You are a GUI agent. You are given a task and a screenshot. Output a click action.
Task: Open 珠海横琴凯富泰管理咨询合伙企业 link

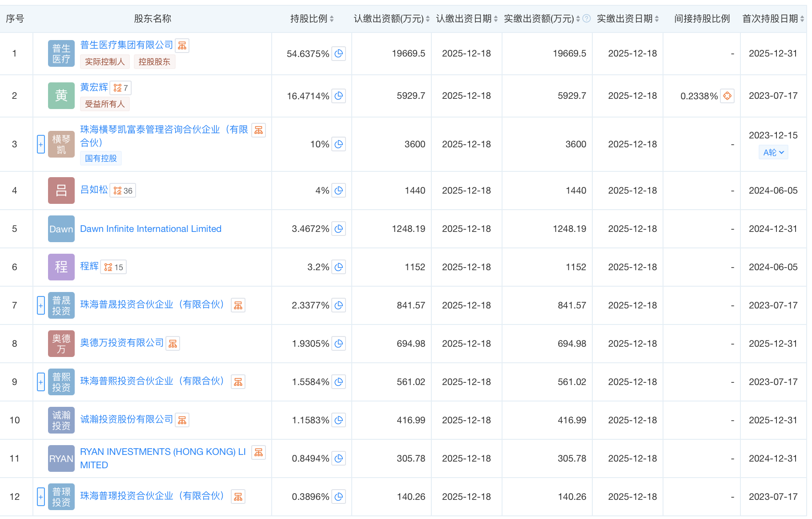pos(164,136)
